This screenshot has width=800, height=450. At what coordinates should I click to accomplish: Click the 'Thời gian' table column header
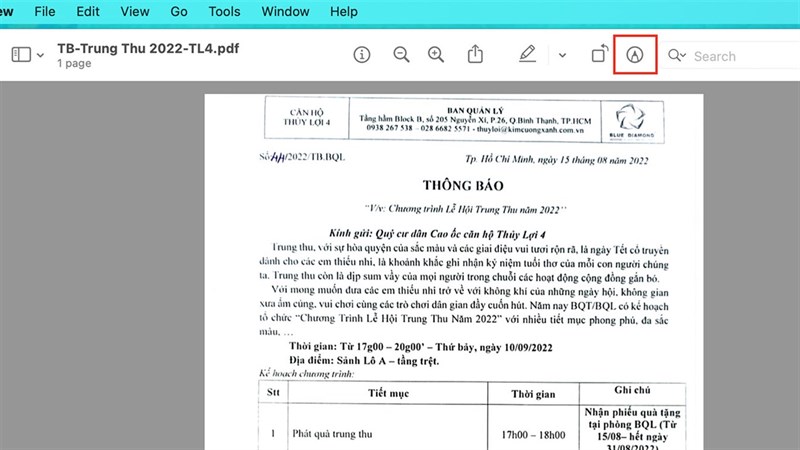(533, 394)
